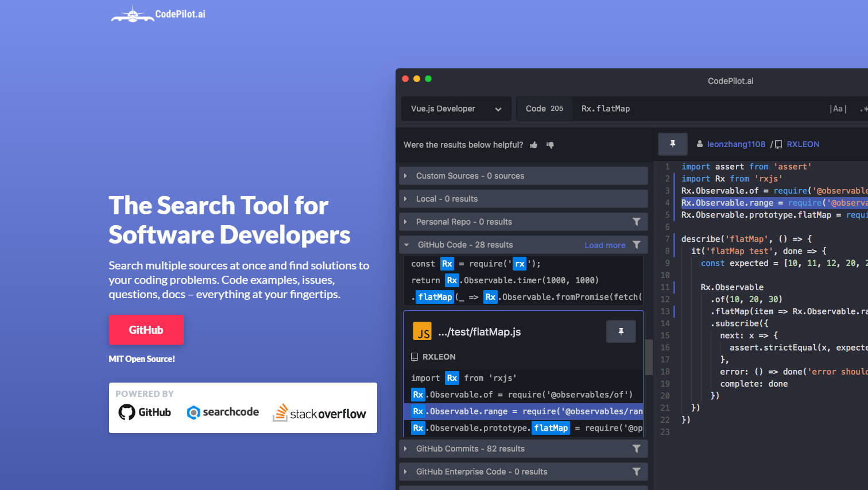
Task: Open the leonzhang1108 user link
Action: click(736, 144)
